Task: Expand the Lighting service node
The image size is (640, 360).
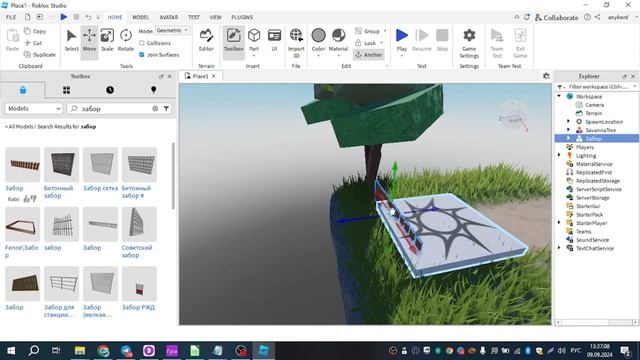Action: click(x=560, y=156)
